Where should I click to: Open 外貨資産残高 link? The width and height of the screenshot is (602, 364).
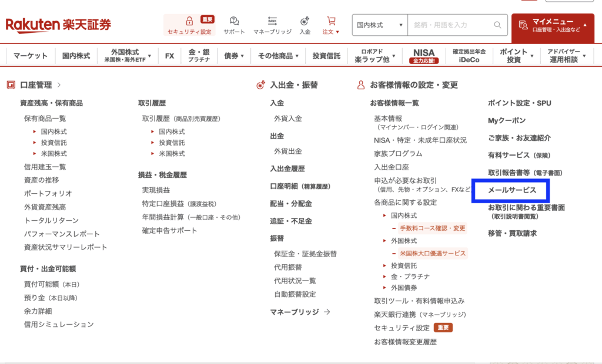tap(45, 207)
